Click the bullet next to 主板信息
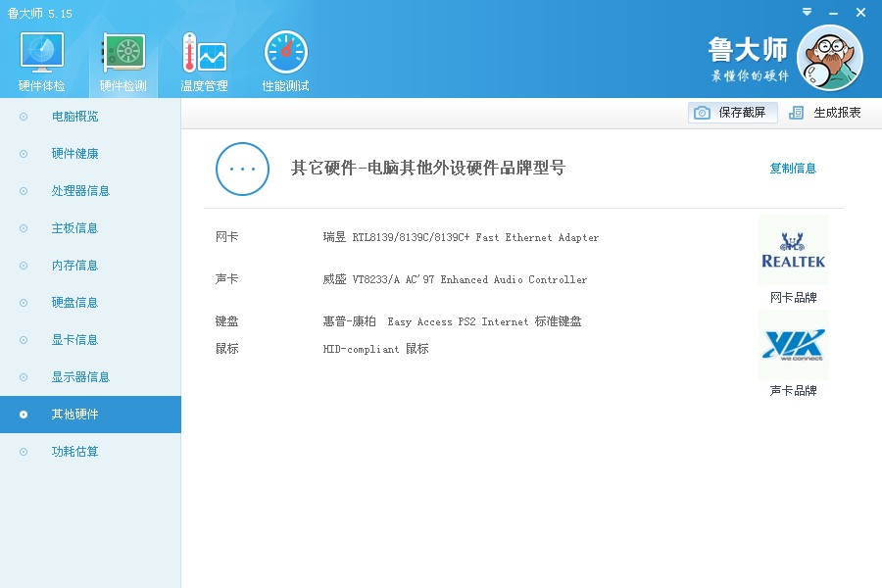The image size is (882, 588). click(x=24, y=228)
